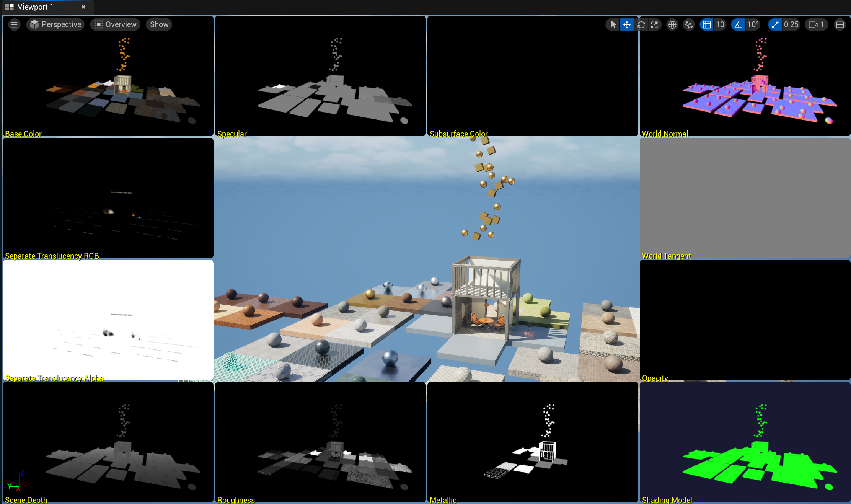This screenshot has width=851, height=504.
Task: Switch to the Scale tool
Action: [x=655, y=25]
